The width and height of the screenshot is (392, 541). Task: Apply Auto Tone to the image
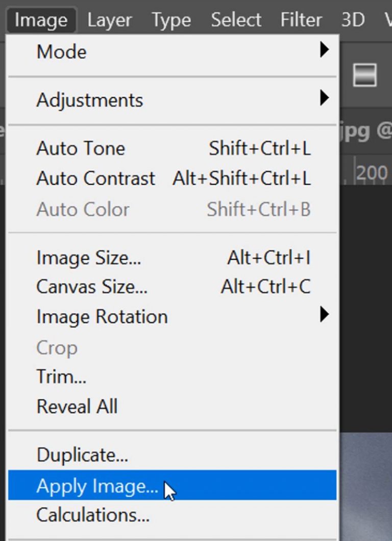point(80,149)
